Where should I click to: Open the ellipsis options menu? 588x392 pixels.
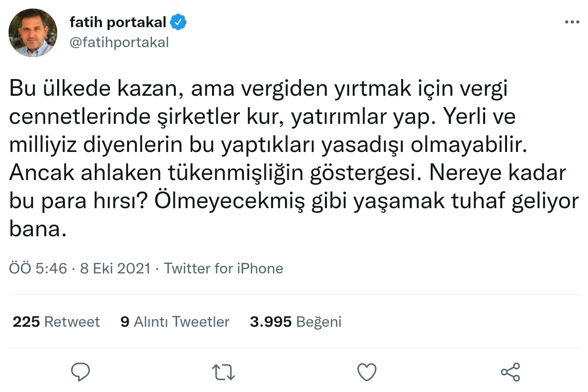[x=571, y=21]
